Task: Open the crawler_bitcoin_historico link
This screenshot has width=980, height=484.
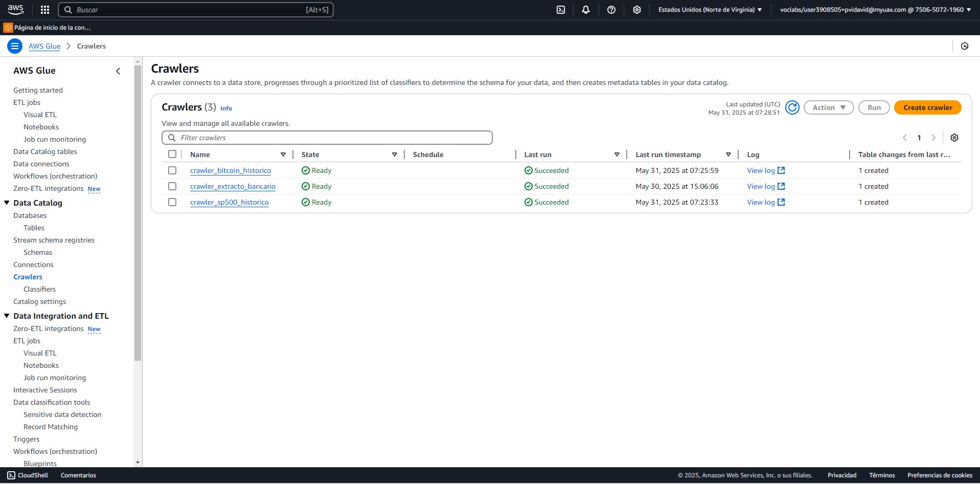Action: [x=231, y=170]
